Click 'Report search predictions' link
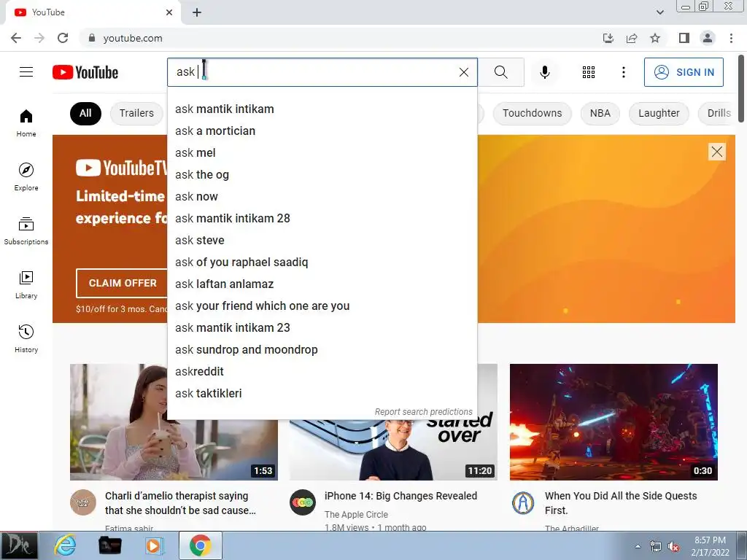 (424, 412)
